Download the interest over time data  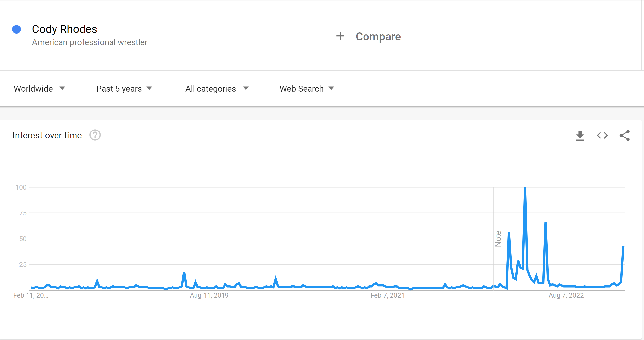pyautogui.click(x=580, y=136)
